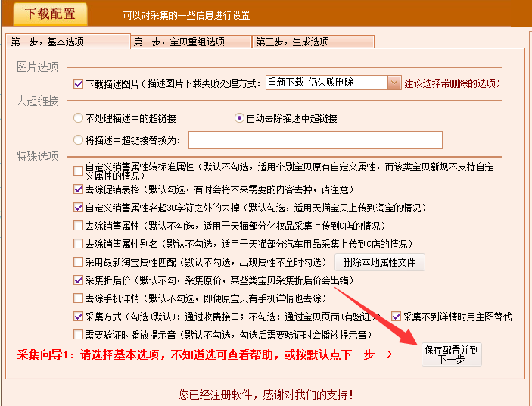Click the 采集向导1 red guidance text
Viewport: 532px width, 406px height.
(x=204, y=354)
